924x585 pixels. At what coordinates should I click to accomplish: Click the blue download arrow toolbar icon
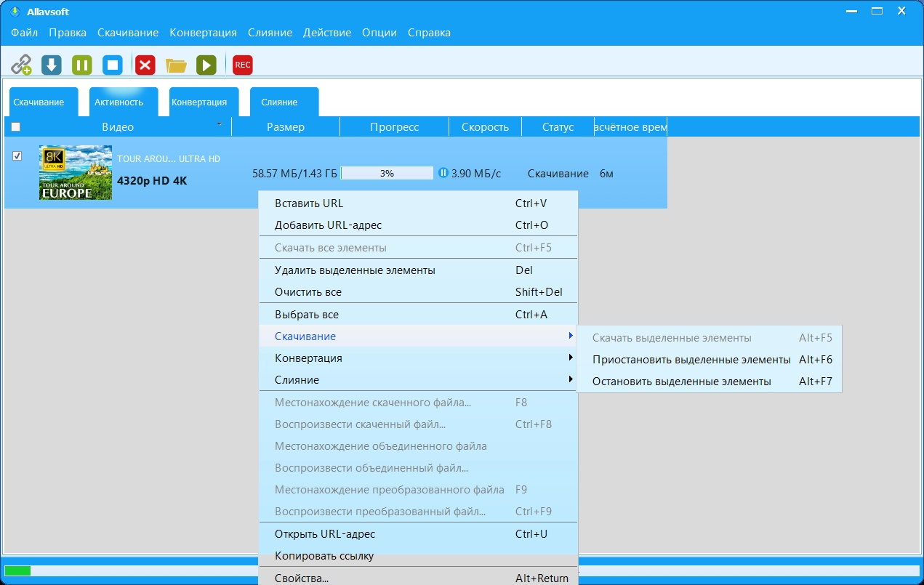[52, 65]
